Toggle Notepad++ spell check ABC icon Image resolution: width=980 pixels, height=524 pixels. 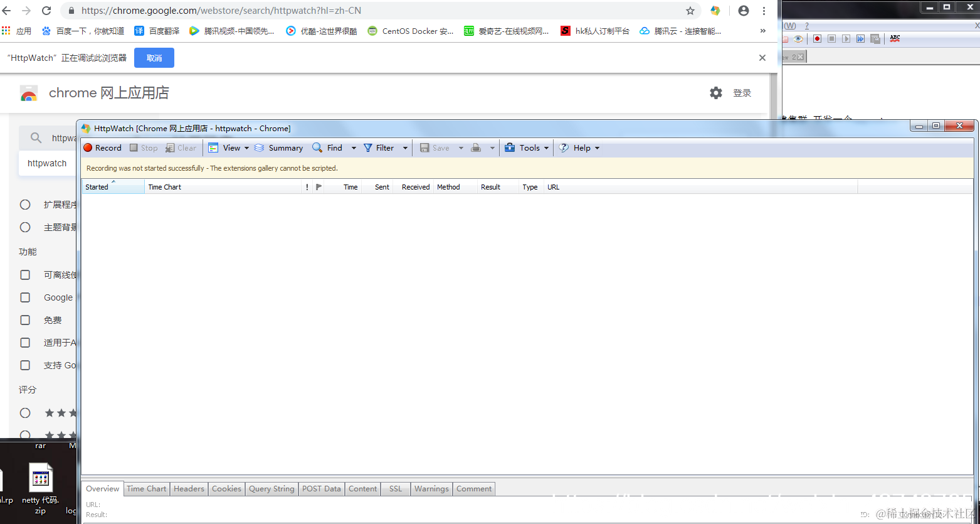point(895,38)
